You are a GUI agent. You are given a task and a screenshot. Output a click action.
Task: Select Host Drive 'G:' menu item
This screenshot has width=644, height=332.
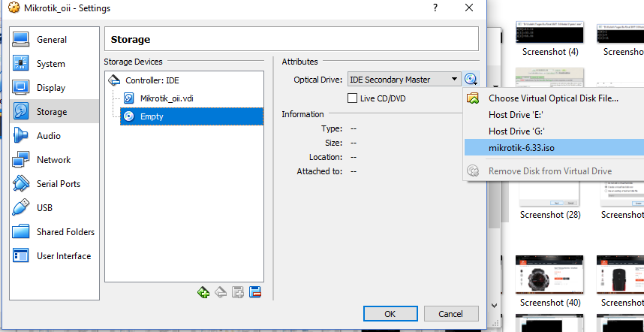[553, 131]
